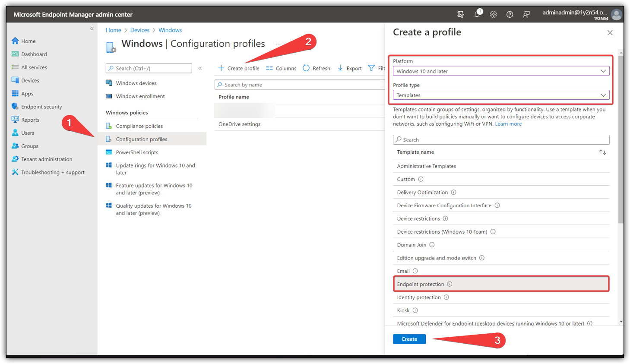The width and height of the screenshot is (630, 364).
Task: Click the template Search field
Action: (x=501, y=139)
